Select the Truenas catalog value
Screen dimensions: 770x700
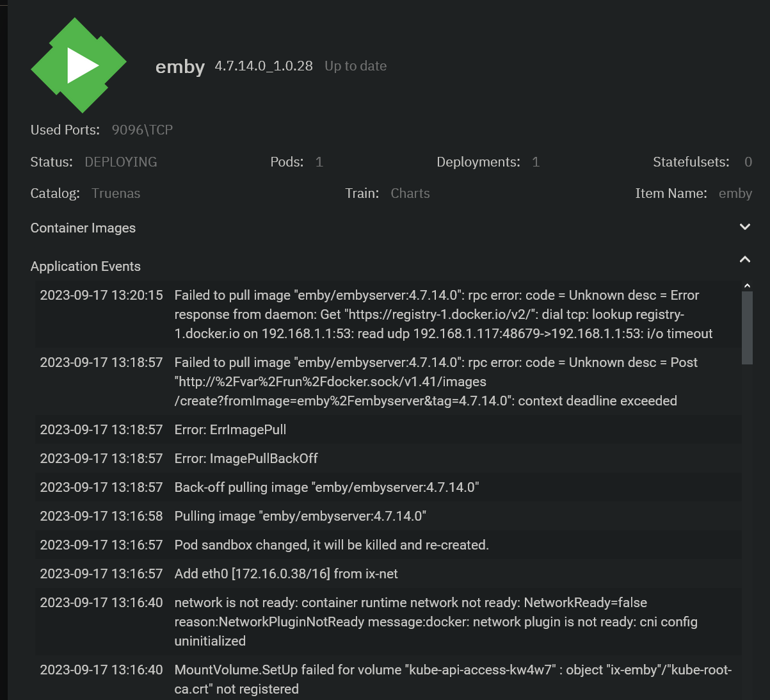pyautogui.click(x=116, y=193)
